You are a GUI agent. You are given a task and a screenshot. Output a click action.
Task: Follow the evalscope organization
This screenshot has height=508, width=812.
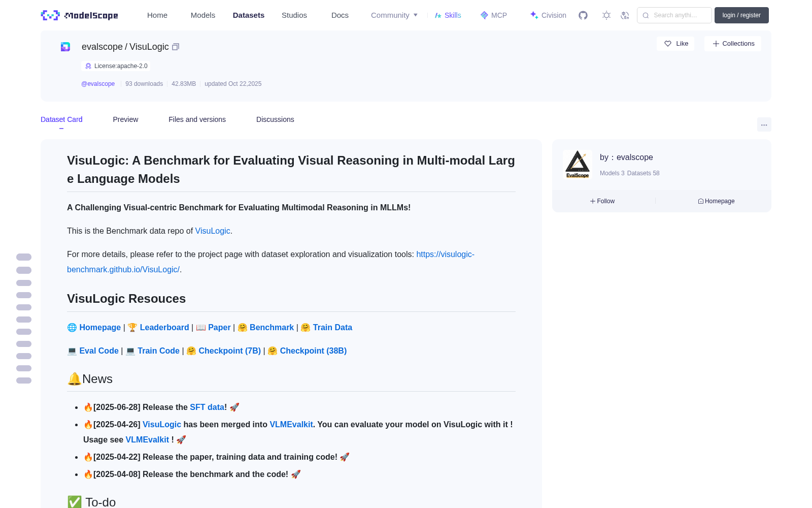coord(602,201)
